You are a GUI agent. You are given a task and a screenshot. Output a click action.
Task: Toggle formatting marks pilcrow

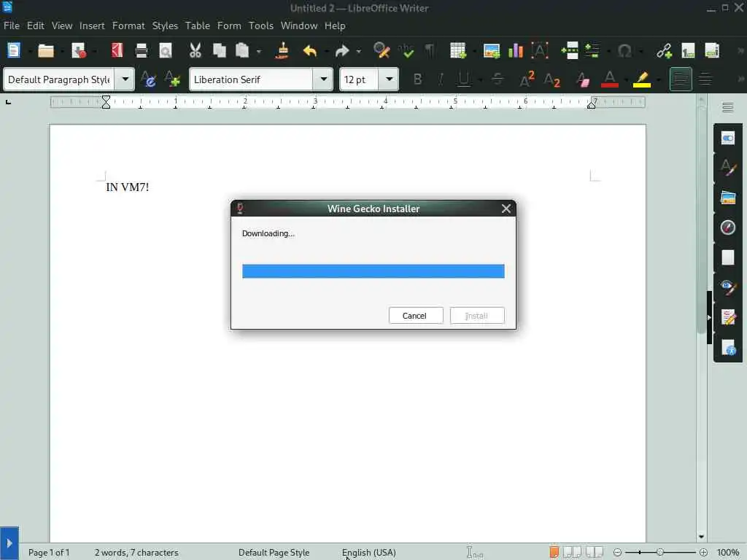(430, 50)
